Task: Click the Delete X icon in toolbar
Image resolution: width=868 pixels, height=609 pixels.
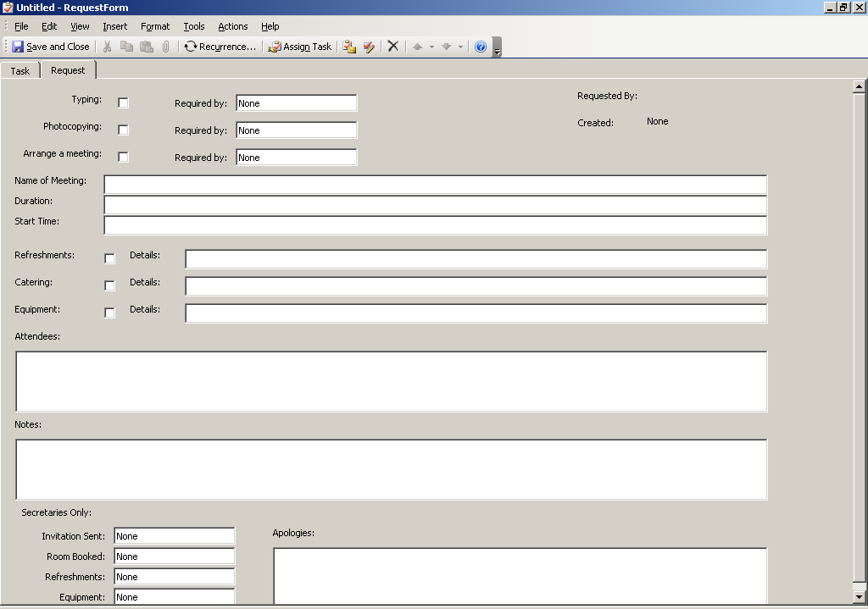Action: (393, 47)
